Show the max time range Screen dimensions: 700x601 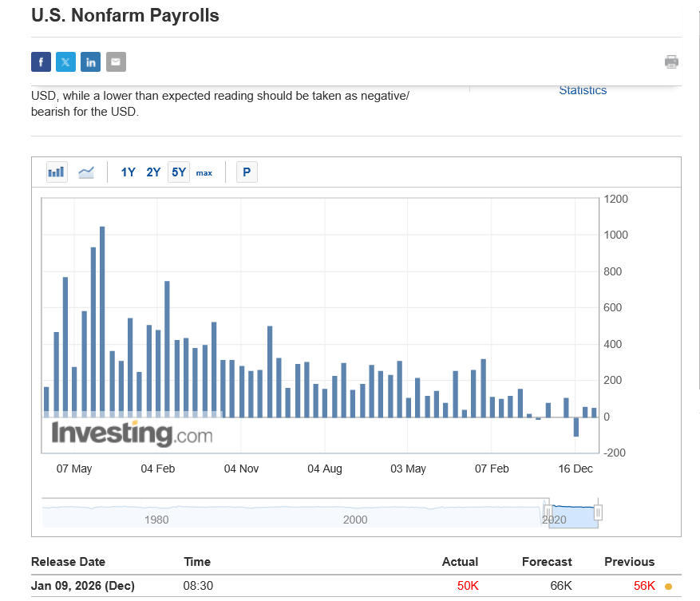[204, 172]
